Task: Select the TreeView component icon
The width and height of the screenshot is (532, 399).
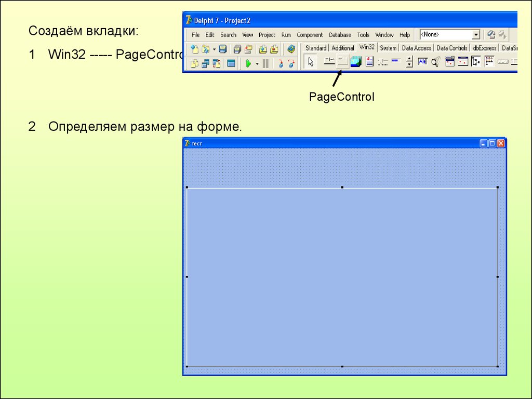Action: tap(476, 62)
